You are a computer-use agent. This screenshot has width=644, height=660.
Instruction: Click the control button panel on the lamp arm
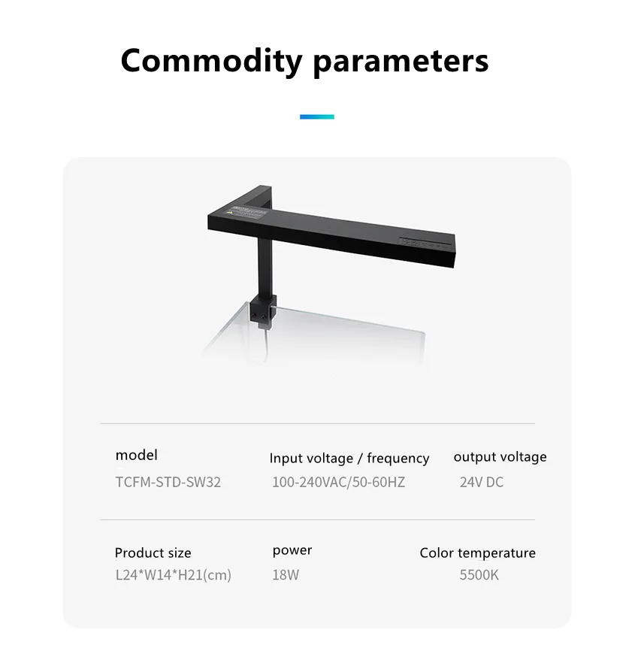coord(425,244)
